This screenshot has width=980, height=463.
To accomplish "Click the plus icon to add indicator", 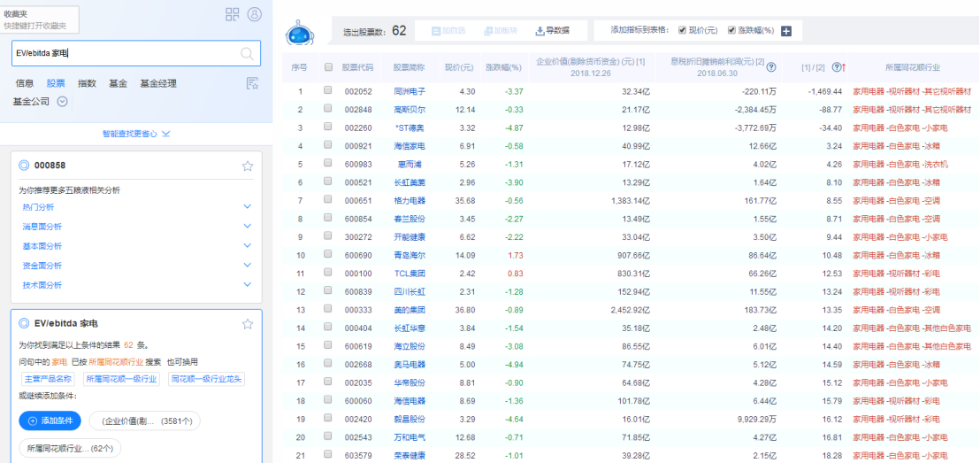I will [786, 31].
